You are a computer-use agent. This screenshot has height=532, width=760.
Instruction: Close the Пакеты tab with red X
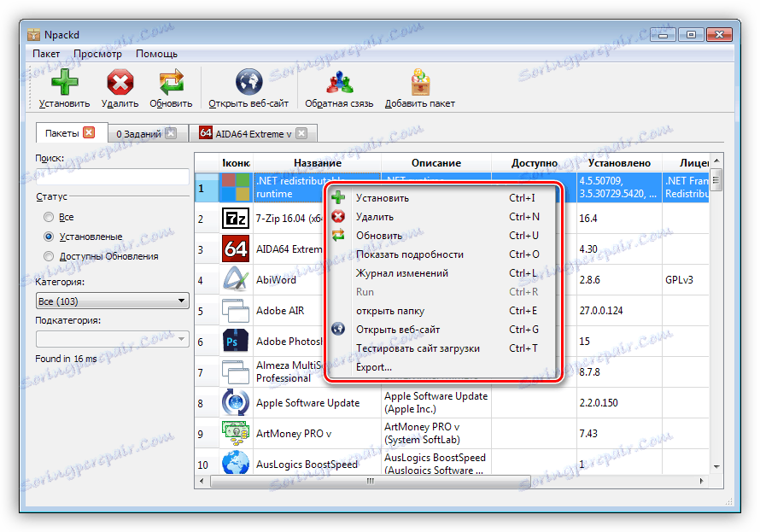click(x=89, y=132)
